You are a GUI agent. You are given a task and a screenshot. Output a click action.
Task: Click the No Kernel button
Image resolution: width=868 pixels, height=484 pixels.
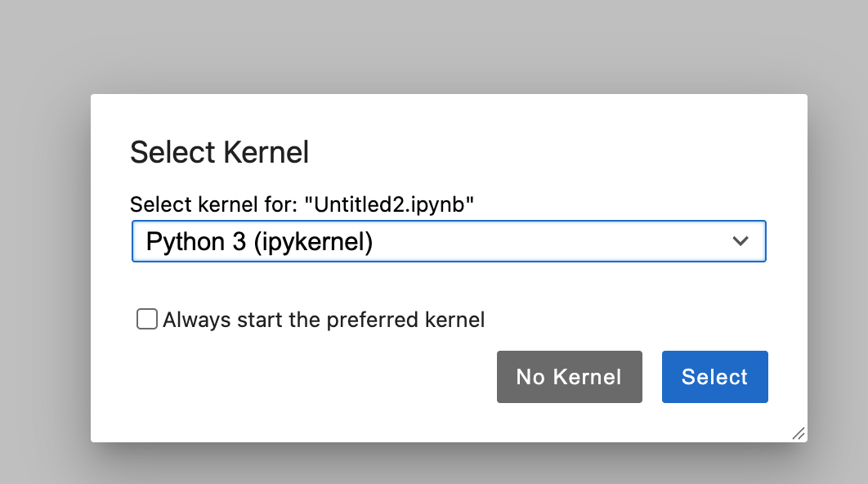[x=569, y=377]
